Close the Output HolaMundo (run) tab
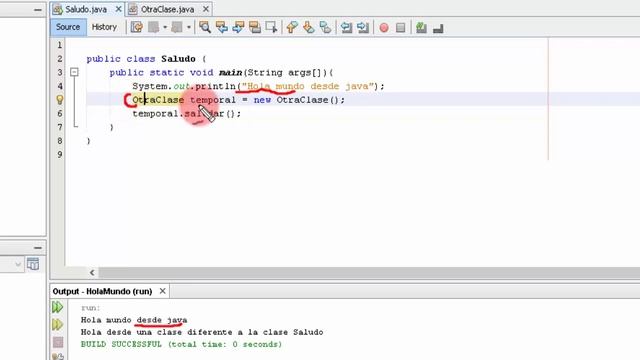Screen dimensions: 640x360 (162, 291)
